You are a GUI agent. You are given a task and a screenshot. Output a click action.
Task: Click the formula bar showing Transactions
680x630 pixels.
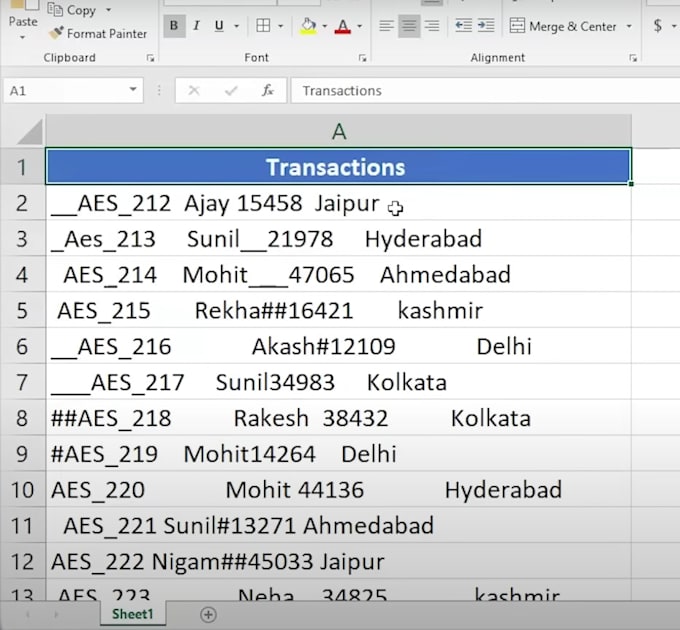pyautogui.click(x=485, y=91)
